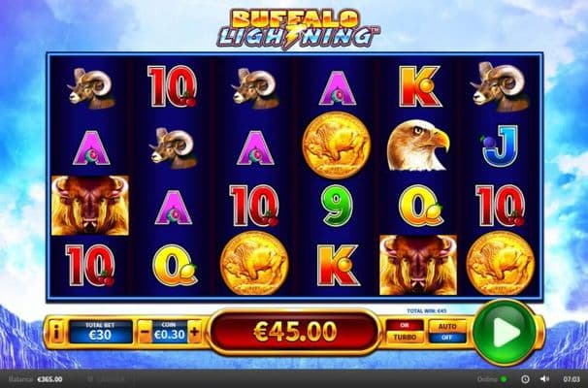Image resolution: width=588 pixels, height=388 pixels.
Task: Click the blue J symbol
Action: (x=500, y=146)
